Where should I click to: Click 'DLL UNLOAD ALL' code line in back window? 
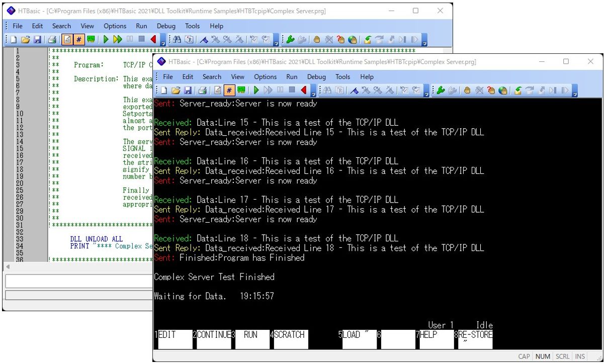coord(97,239)
